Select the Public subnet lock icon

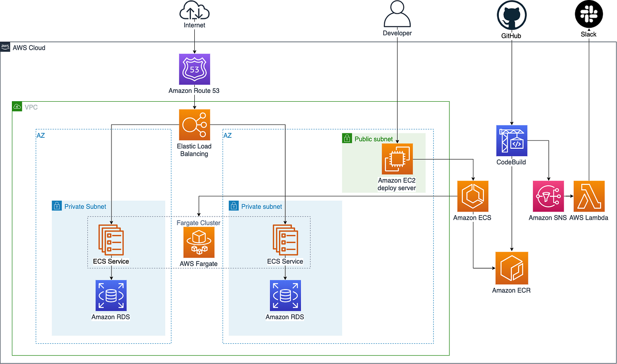[x=346, y=138]
